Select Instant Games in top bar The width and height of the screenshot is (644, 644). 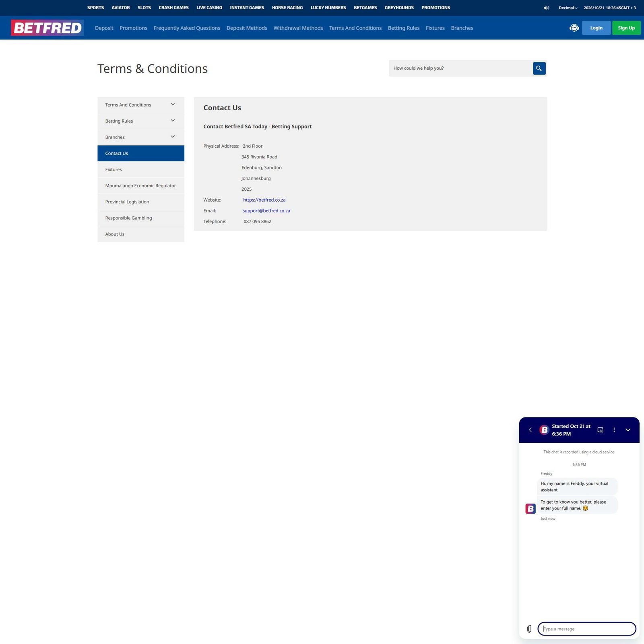click(x=247, y=8)
